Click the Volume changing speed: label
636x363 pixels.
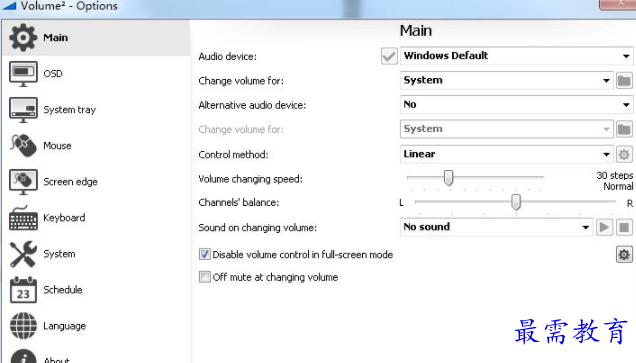tap(250, 179)
